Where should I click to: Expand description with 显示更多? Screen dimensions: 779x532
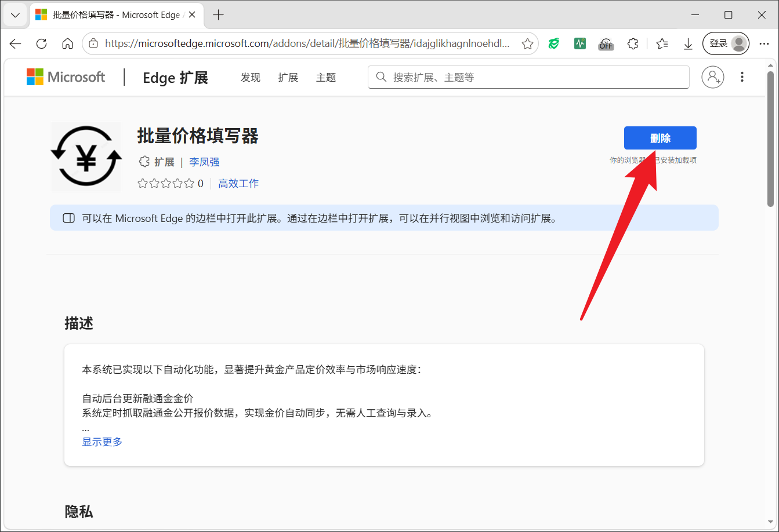pos(102,442)
